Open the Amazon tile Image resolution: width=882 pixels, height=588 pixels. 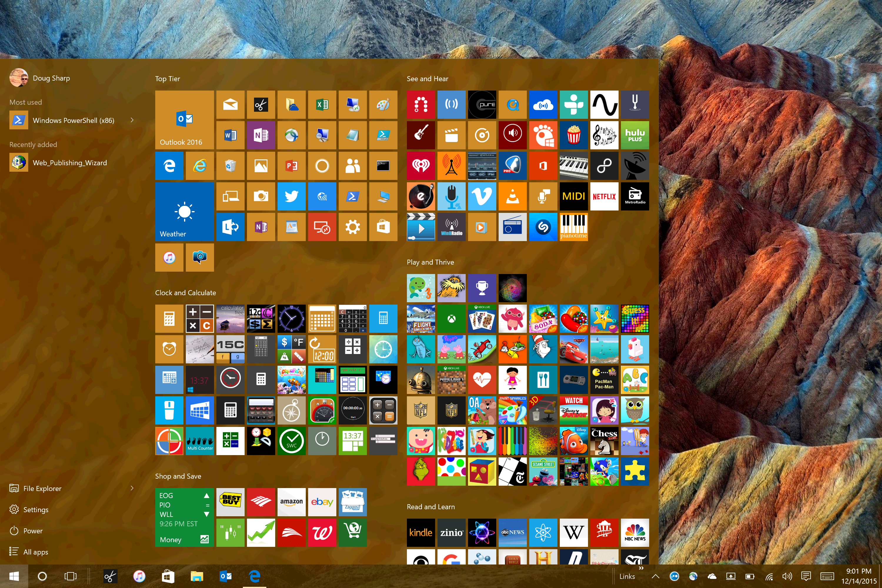(291, 502)
